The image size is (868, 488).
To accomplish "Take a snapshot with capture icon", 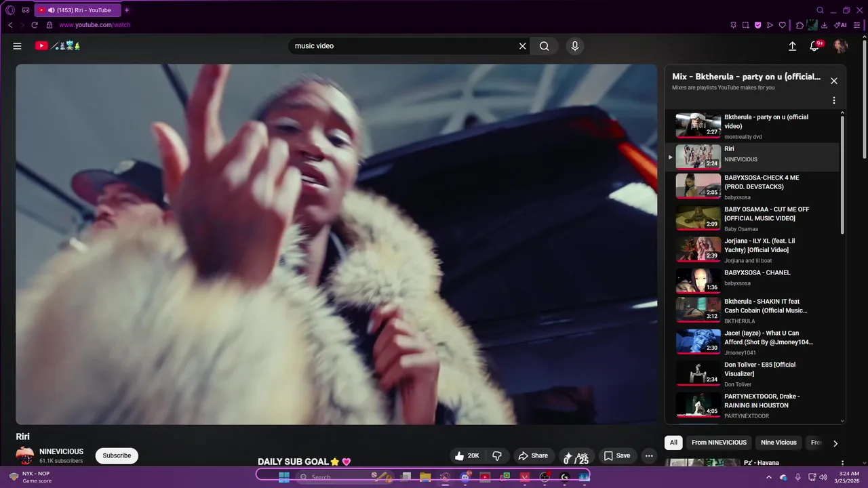I will (x=745, y=25).
